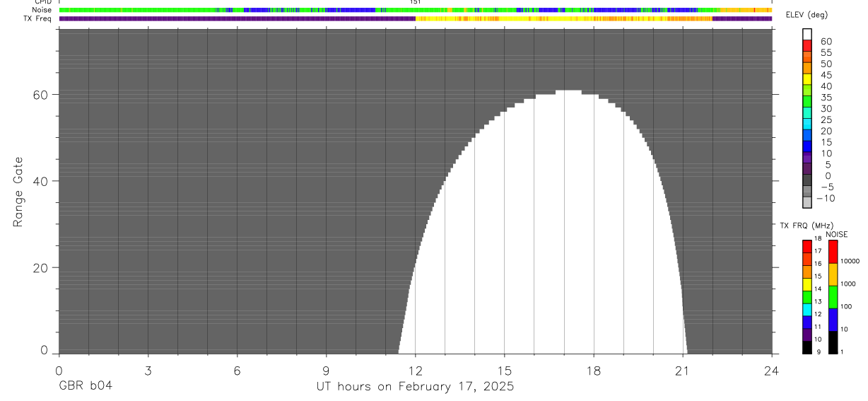The width and height of the screenshot is (868, 401).
Task: Click the '100' label on the NOISE scale
Action: click(847, 306)
